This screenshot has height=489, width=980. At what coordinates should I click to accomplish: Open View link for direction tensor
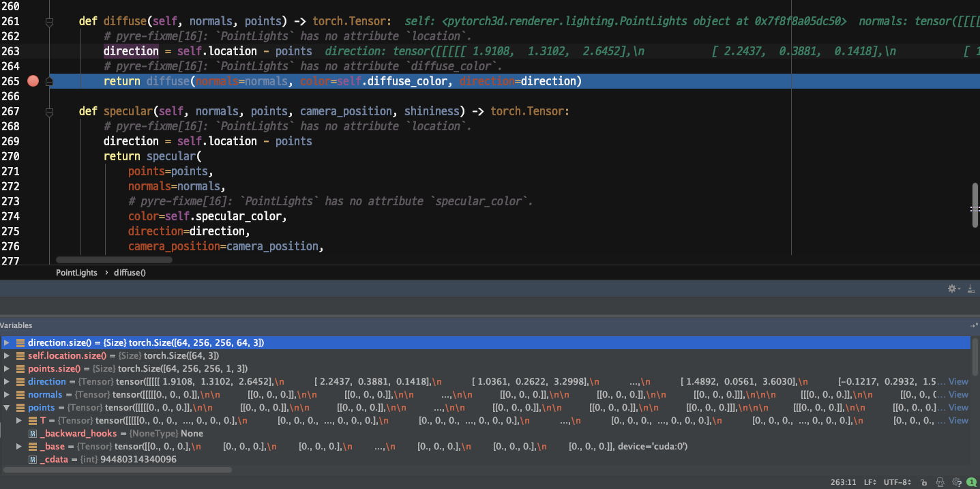click(958, 381)
